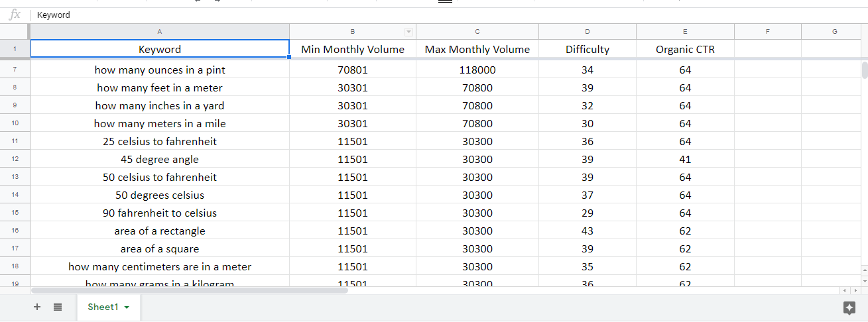Select column D header
Screen dimensions: 868x322
[587, 32]
